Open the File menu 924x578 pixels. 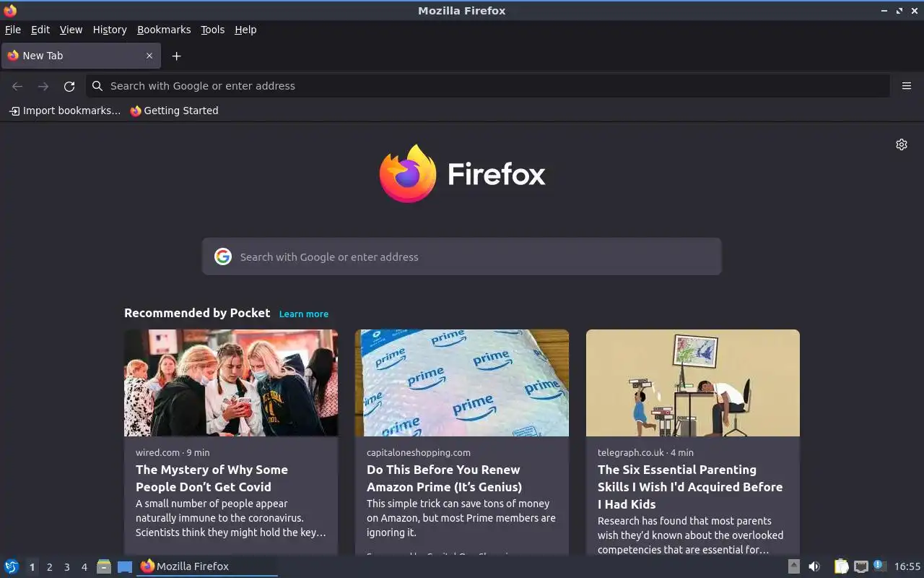(x=13, y=30)
